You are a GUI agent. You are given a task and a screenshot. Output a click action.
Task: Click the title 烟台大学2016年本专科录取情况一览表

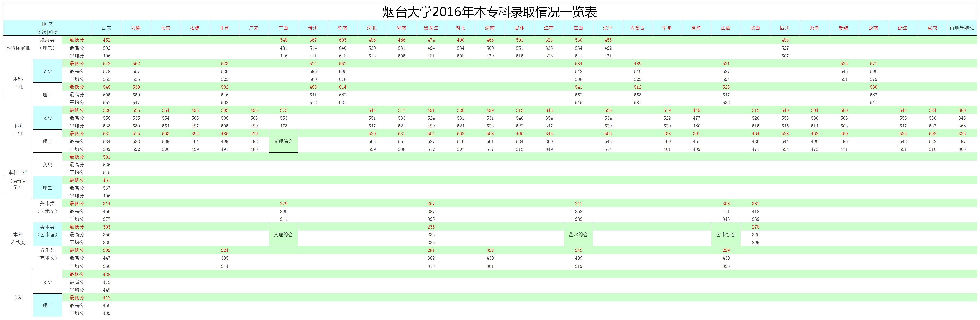(x=489, y=12)
